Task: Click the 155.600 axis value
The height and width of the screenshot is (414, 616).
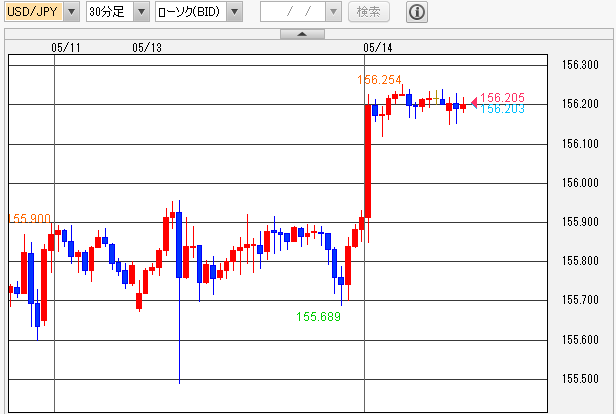Action: click(x=580, y=340)
